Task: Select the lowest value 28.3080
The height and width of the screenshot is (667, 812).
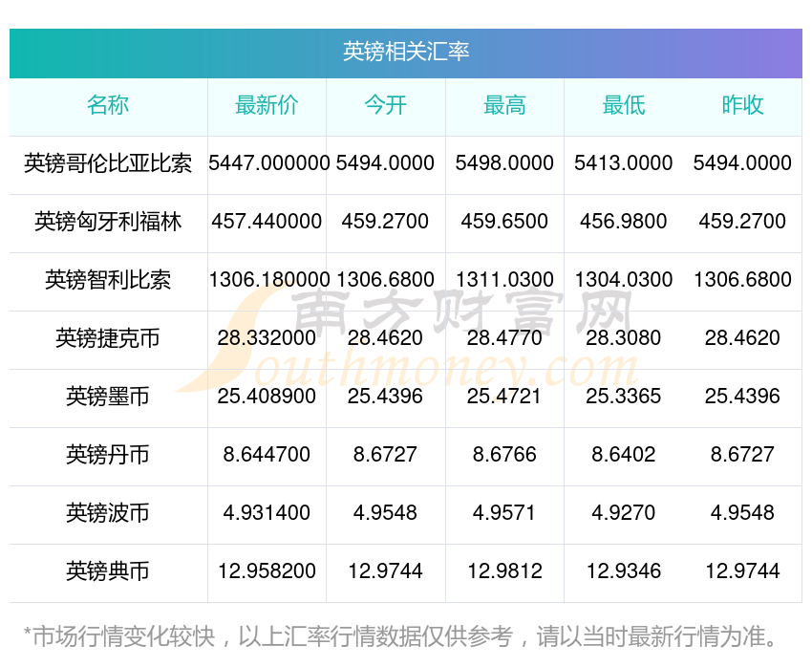Action: point(624,338)
